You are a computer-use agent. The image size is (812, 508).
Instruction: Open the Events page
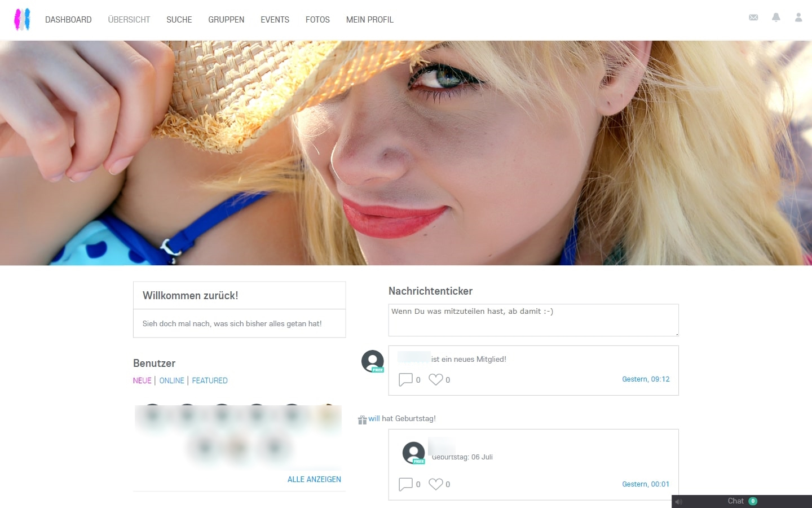pos(275,20)
